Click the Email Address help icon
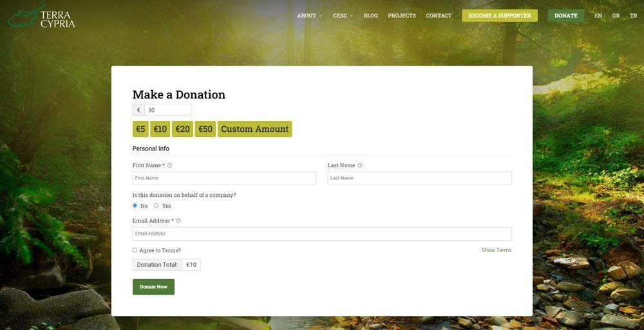Screen dimensions: 644x330 (x=178, y=221)
